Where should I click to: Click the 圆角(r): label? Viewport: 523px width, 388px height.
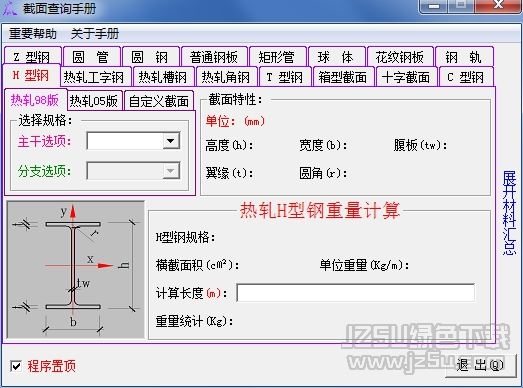pos(323,173)
